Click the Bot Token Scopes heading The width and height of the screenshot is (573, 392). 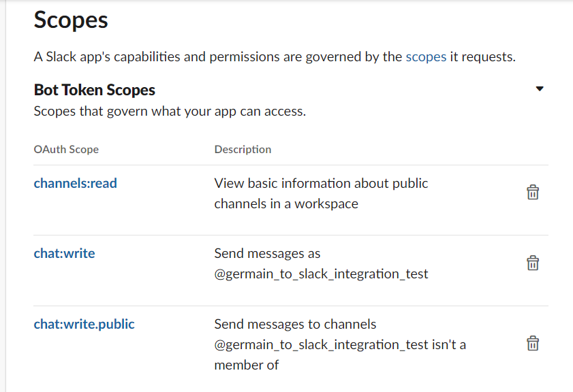click(x=94, y=89)
